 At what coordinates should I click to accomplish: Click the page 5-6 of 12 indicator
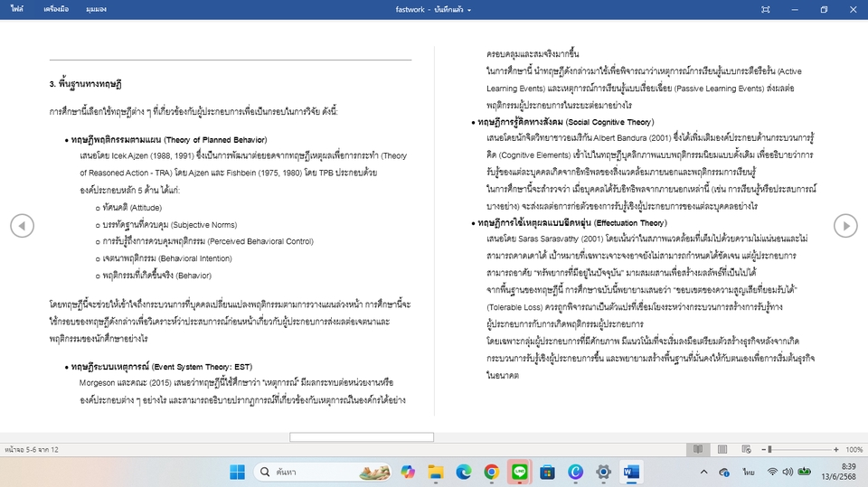pyautogui.click(x=32, y=449)
